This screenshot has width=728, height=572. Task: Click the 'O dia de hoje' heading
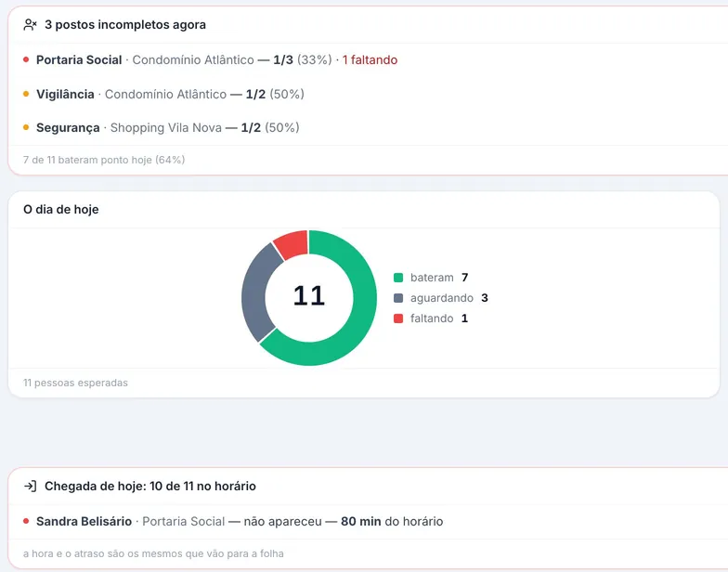pos(61,210)
